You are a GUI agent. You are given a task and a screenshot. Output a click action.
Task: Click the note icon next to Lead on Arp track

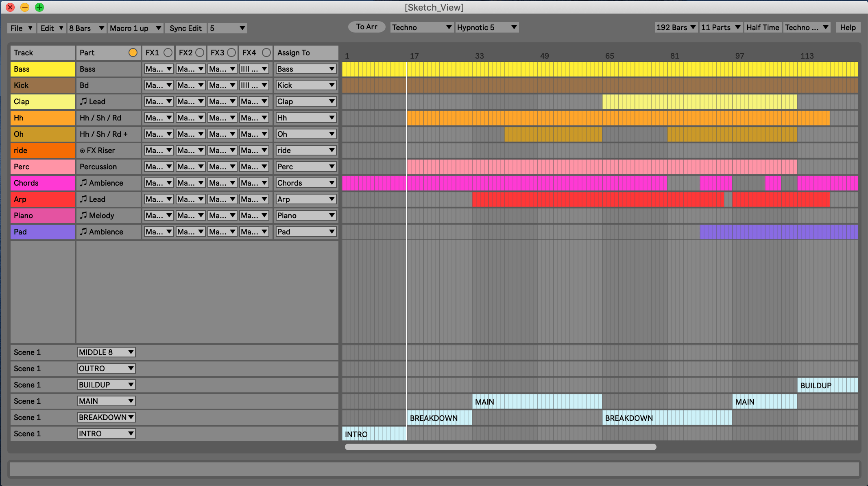click(x=84, y=199)
